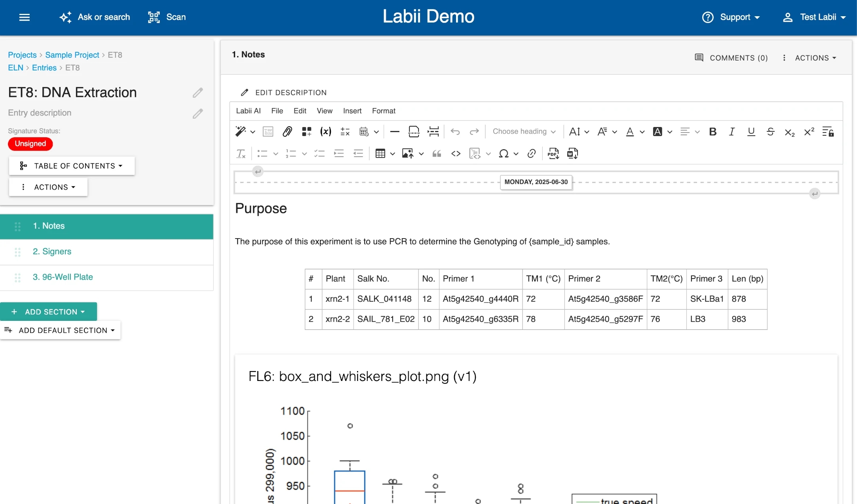Click the Scan QR code icon
The image size is (857, 504).
[x=154, y=17]
